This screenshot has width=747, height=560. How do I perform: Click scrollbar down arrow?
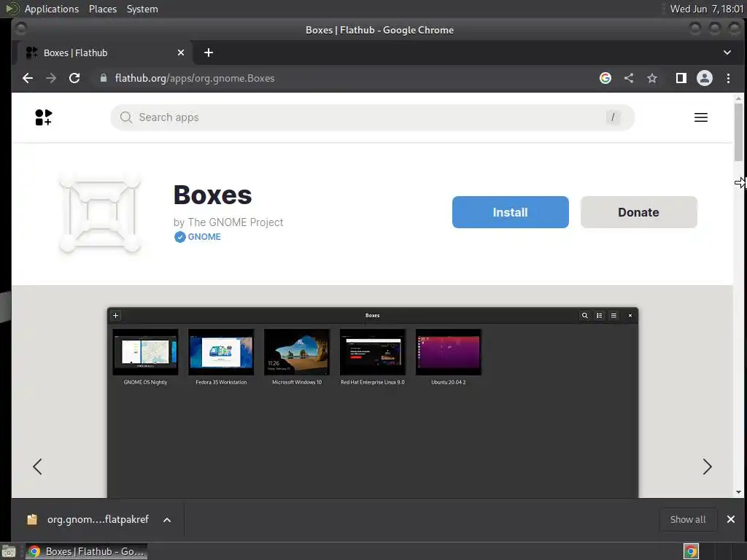738,492
